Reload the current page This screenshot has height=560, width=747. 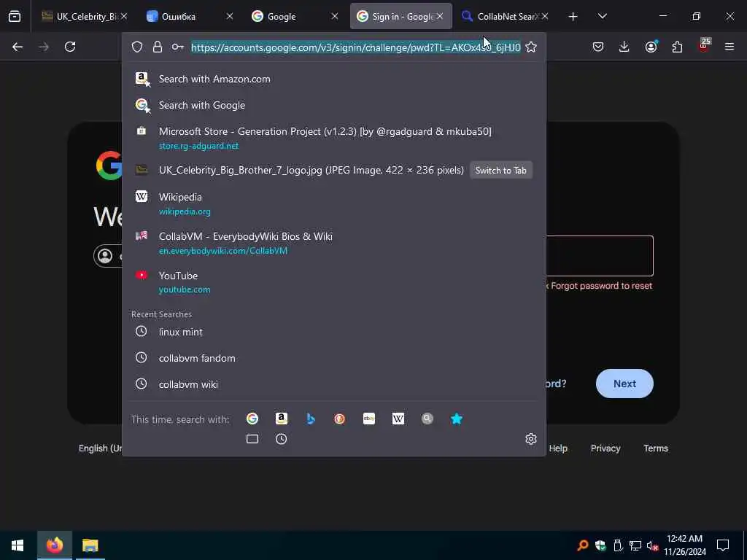pos(70,47)
